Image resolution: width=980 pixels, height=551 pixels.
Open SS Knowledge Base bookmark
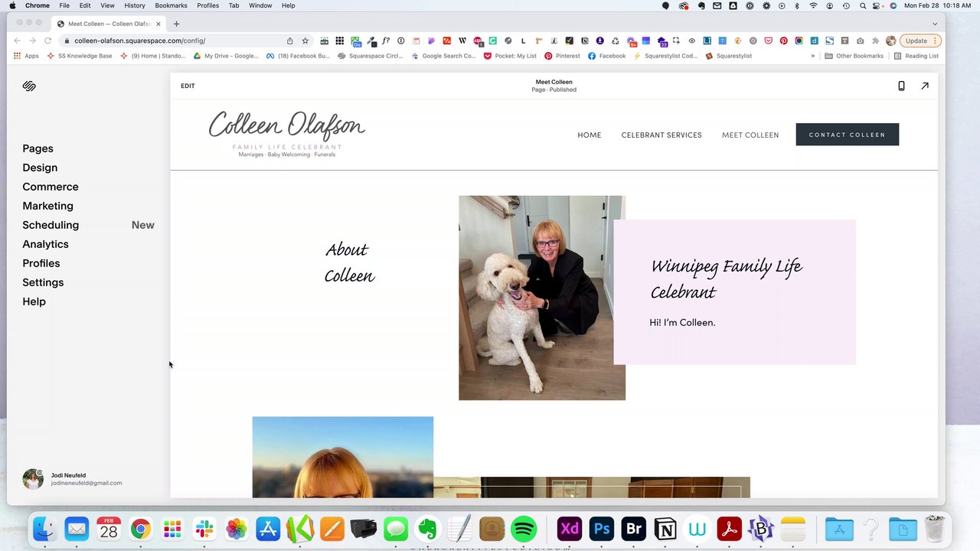[x=80, y=56]
